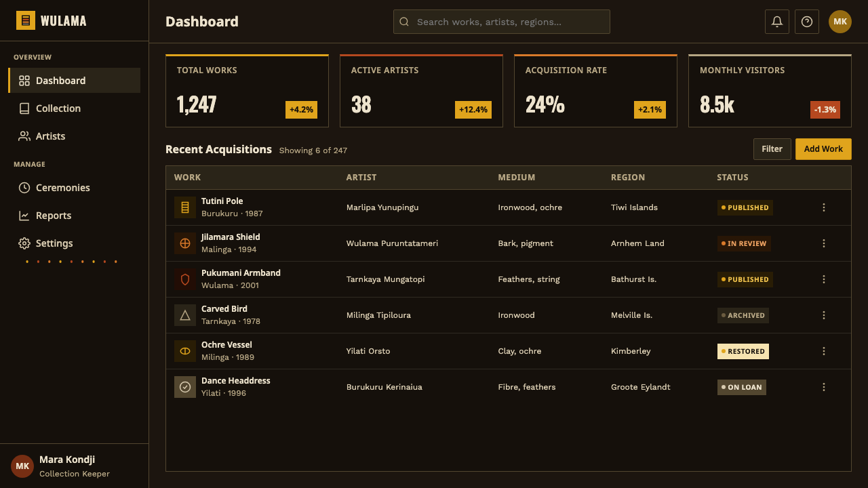Open row menu for Pukumani Armband
Screen dimensions: 868x488
coord(824,279)
